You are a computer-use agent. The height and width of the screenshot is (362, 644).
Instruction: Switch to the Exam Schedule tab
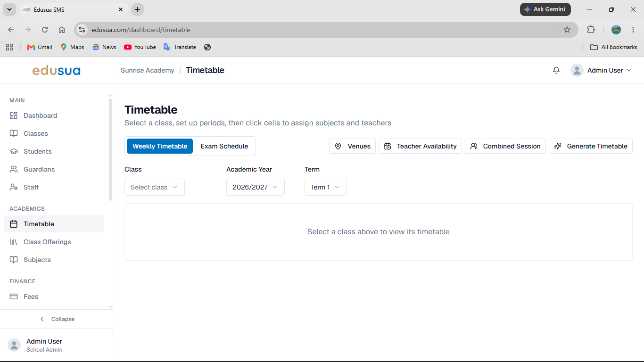tap(224, 146)
